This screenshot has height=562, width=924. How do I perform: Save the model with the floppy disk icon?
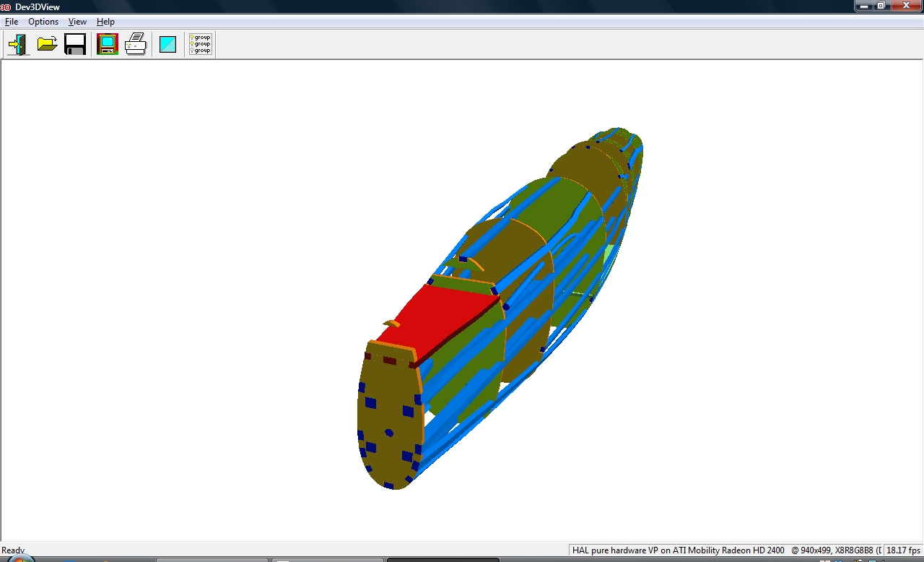point(75,45)
